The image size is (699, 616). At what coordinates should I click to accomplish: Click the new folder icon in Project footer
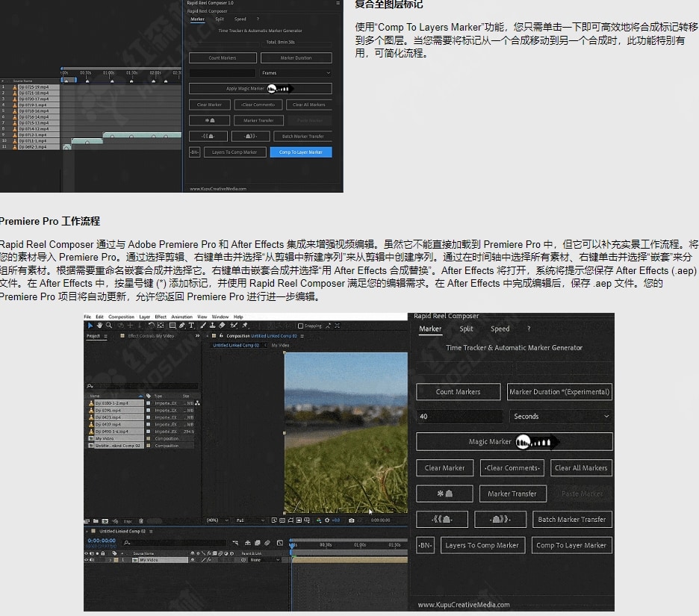click(96, 520)
